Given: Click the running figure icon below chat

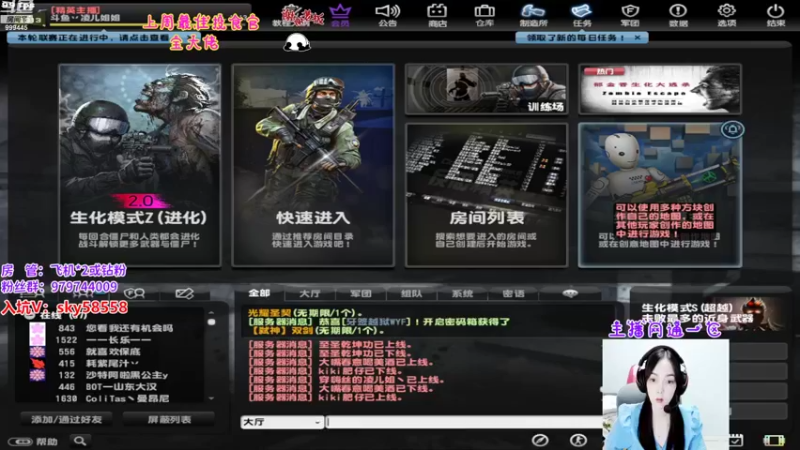Looking at the screenshot, I should tap(578, 440).
